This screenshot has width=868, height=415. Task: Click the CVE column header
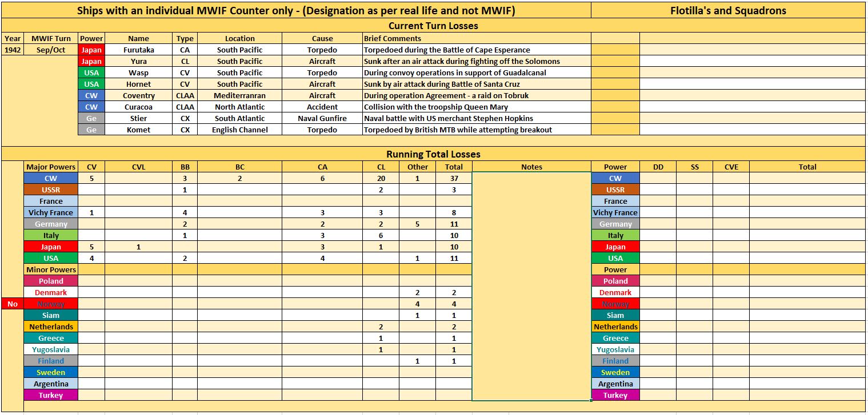pyautogui.click(x=731, y=167)
